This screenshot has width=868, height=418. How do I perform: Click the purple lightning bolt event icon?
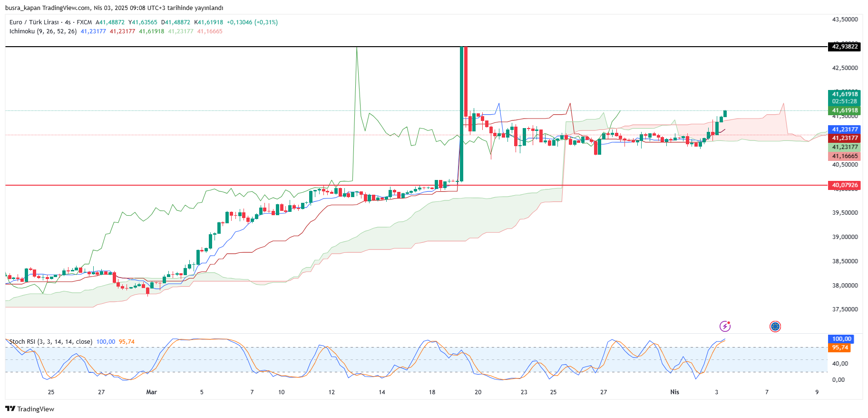click(x=725, y=326)
